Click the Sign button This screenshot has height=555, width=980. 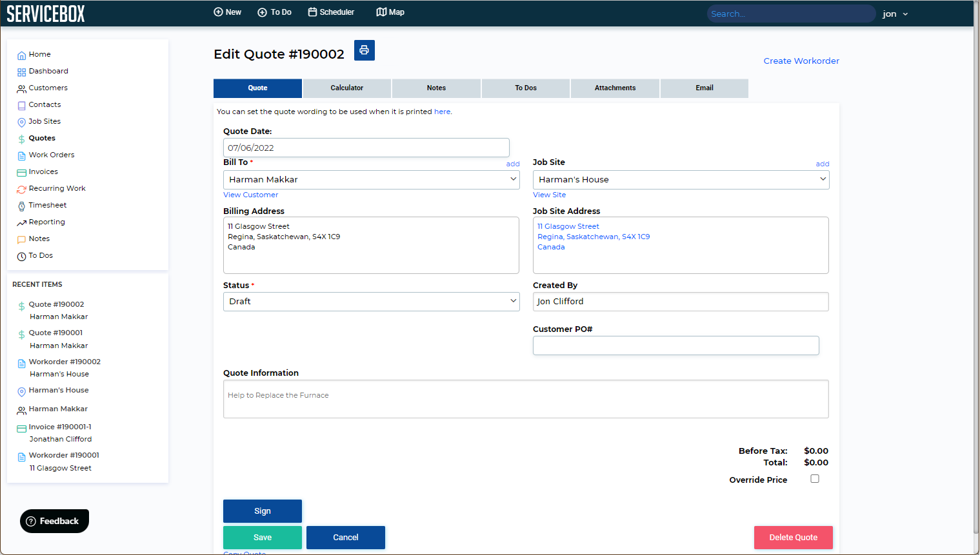(263, 511)
